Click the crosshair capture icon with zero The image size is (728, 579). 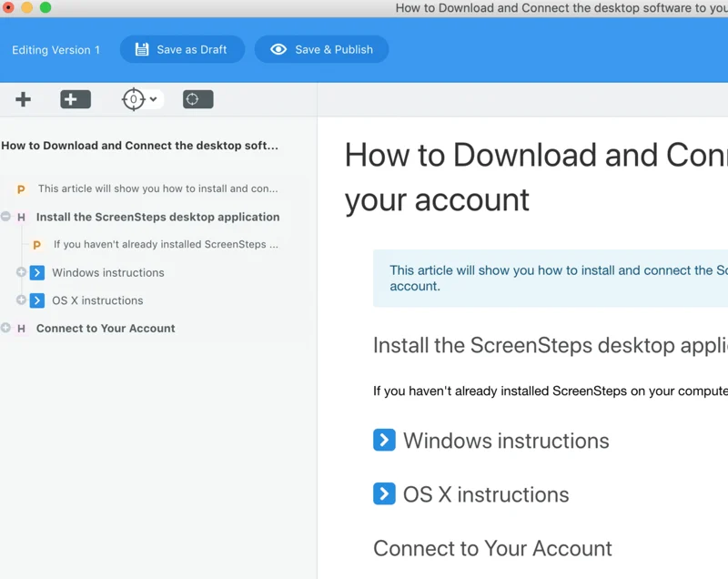(133, 99)
